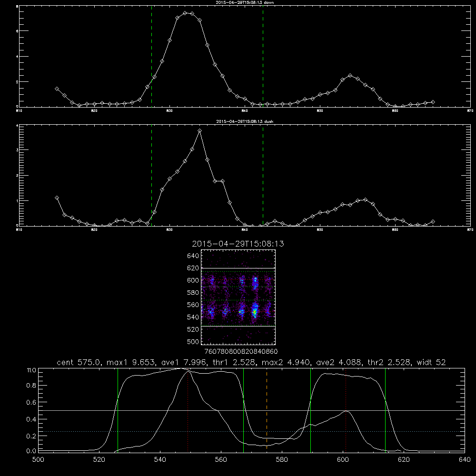Click the highest diamond marker on the dawn curve
476x476 pixels.
[185, 13]
